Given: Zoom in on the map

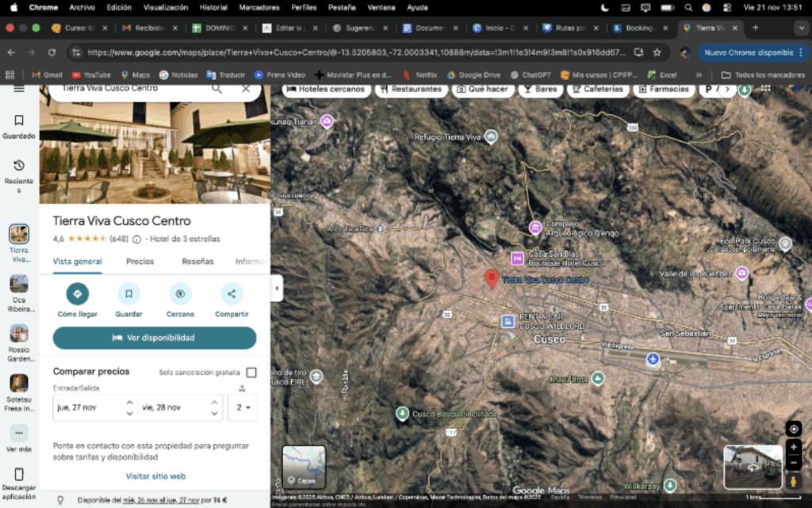Looking at the screenshot, I should tap(793, 447).
